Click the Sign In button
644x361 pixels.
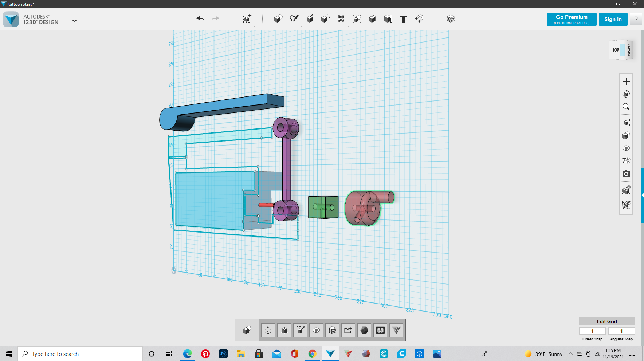coord(613,19)
